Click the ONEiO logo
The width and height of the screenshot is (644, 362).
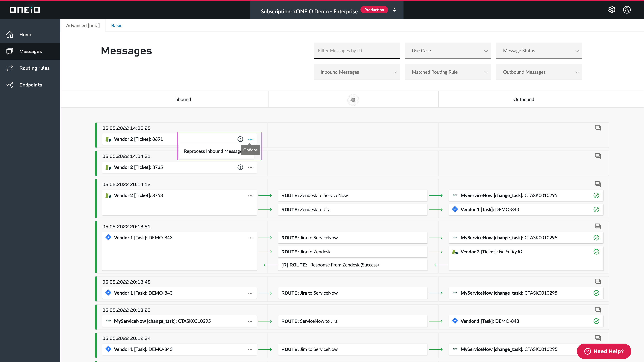click(25, 10)
